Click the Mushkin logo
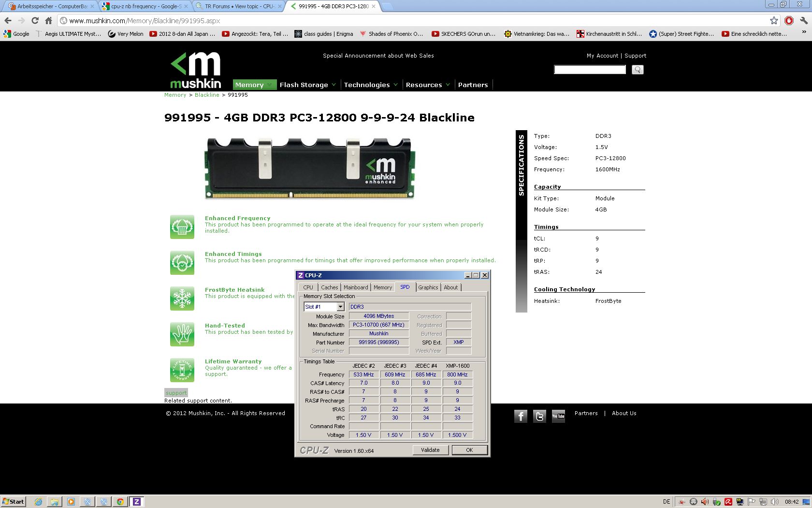 coord(196,70)
